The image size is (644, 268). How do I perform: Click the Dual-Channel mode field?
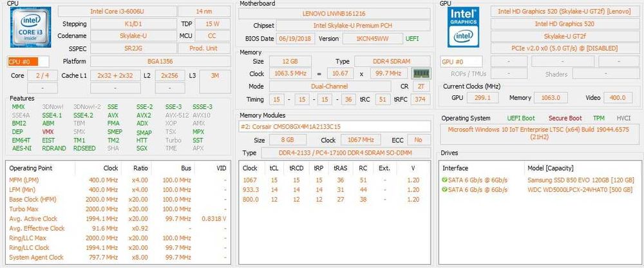click(330, 86)
